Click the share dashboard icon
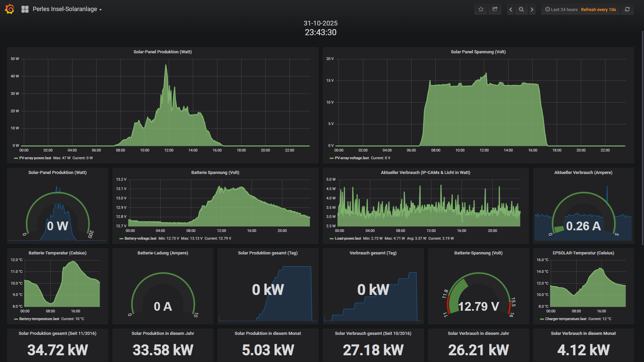644x362 pixels. click(x=495, y=9)
